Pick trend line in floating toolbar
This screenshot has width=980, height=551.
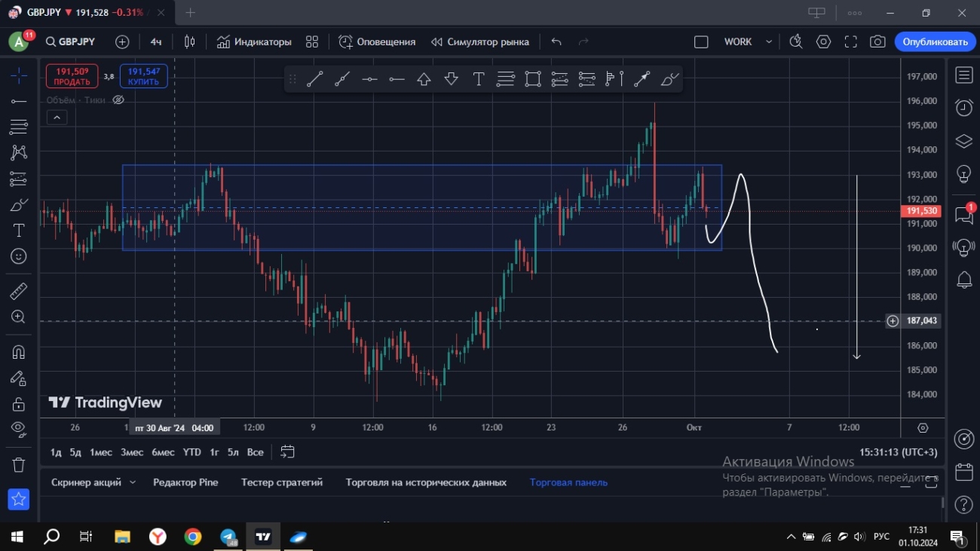point(315,78)
